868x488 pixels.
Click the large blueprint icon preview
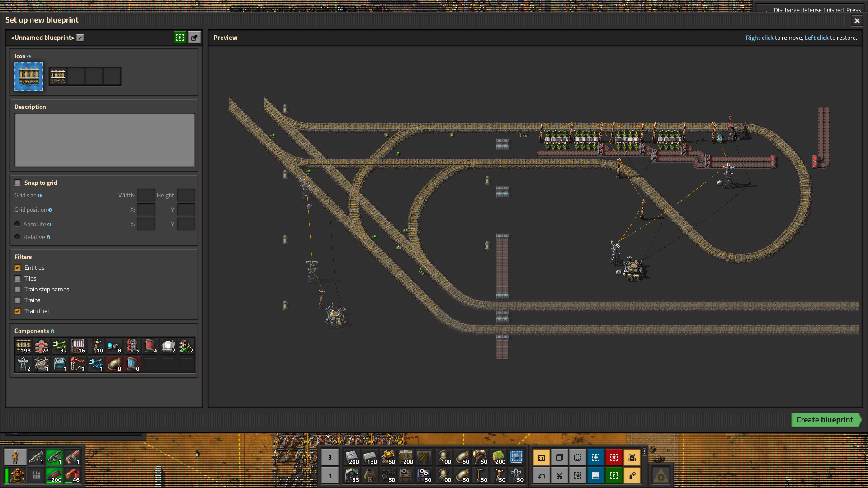coord(29,77)
